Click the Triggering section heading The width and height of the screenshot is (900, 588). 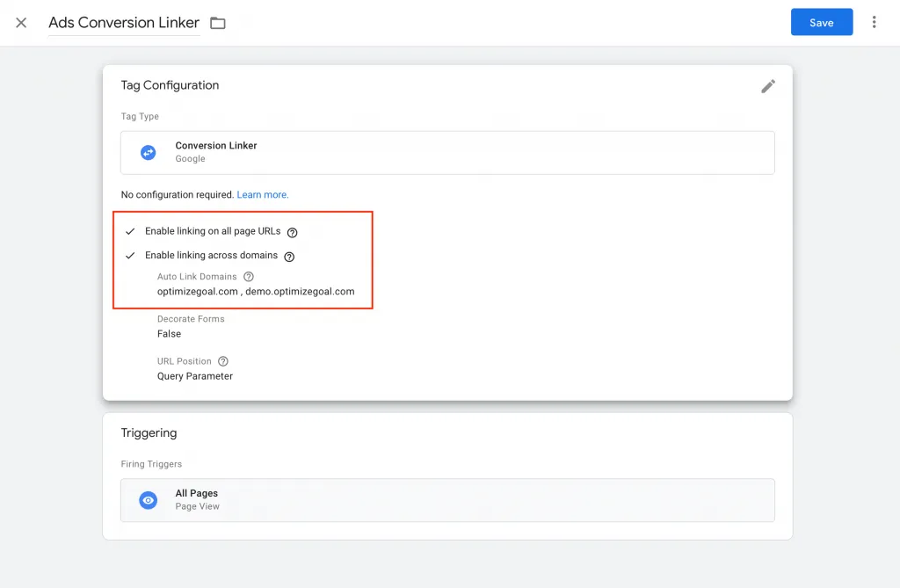coord(149,433)
